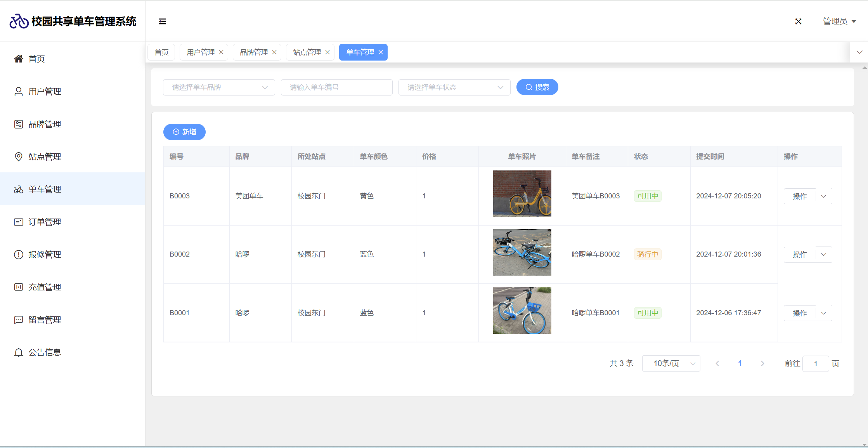Image resolution: width=868 pixels, height=448 pixels.
Task: Expand the 请选择单车品牌 dropdown
Action: pos(219,87)
